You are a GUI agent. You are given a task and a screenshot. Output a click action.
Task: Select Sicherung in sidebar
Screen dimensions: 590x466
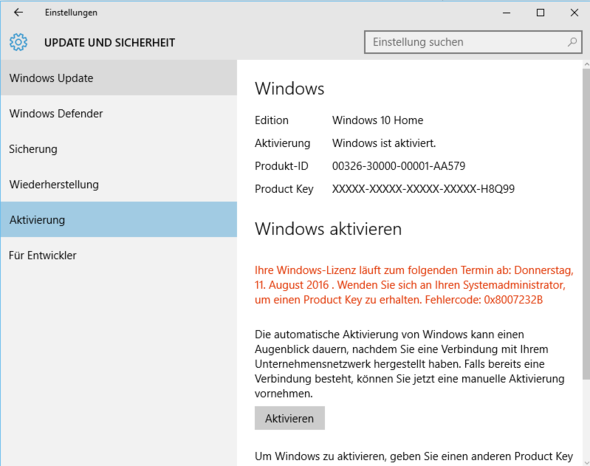click(119, 149)
